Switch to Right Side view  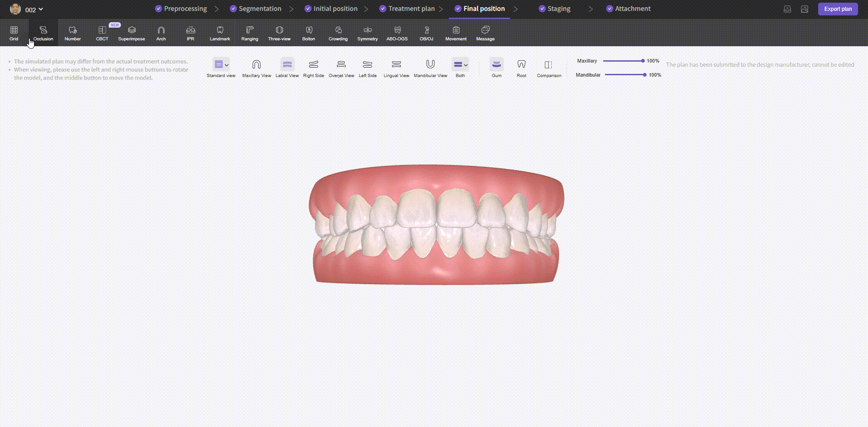point(313,68)
